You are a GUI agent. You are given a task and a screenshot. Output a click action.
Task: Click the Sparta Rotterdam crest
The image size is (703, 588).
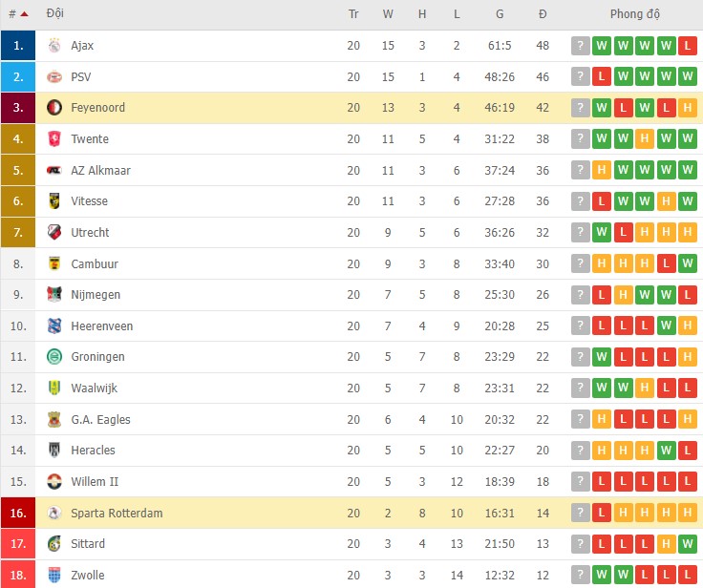coord(54,513)
